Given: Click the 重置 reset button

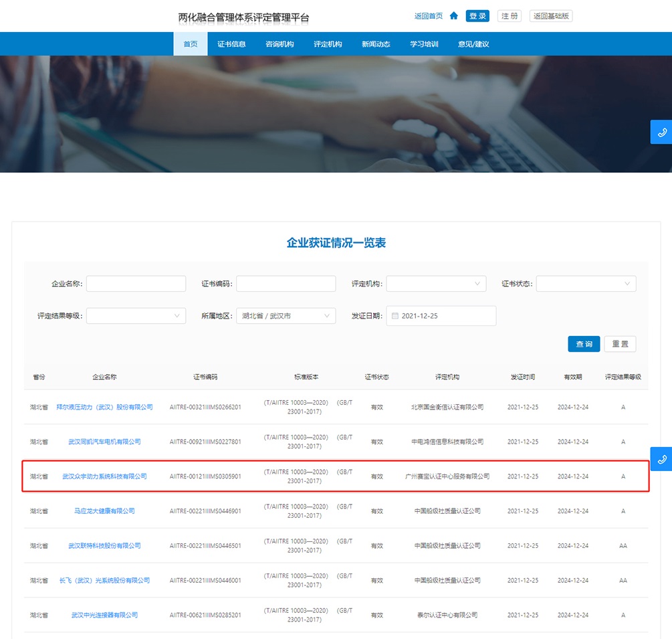Looking at the screenshot, I should pyautogui.click(x=620, y=344).
